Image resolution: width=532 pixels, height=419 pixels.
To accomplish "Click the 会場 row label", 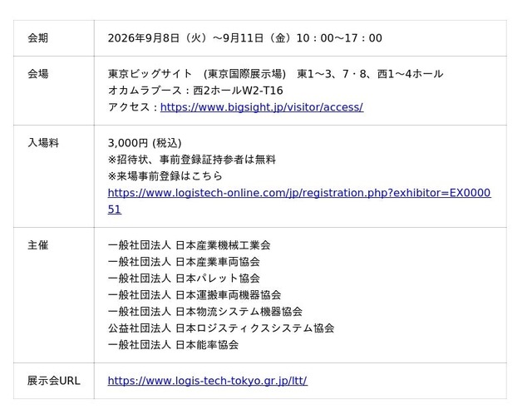I will click(x=38, y=74).
